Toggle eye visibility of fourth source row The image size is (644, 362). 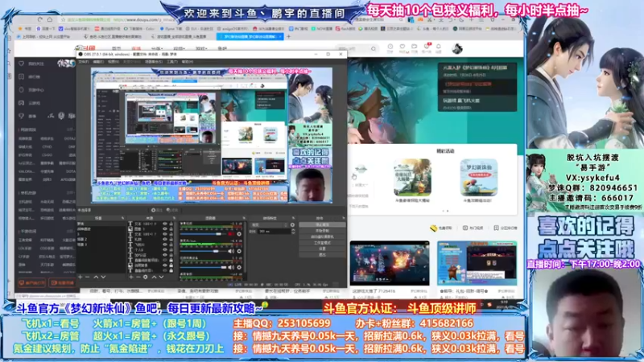[x=165, y=239]
